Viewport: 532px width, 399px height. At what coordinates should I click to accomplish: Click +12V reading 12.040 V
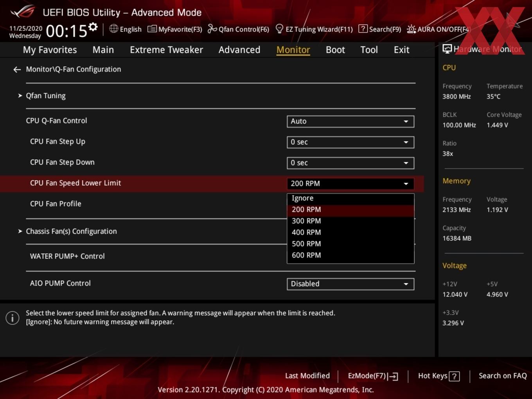[x=455, y=295]
